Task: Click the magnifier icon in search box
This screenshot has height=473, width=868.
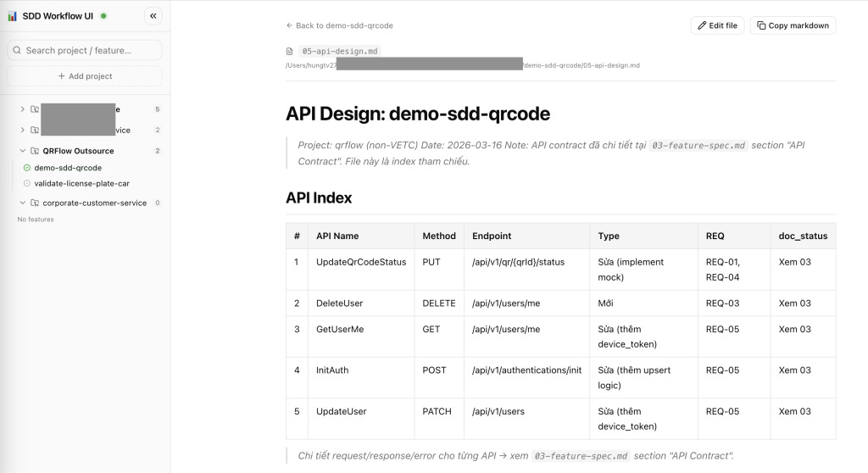Action: pos(17,50)
